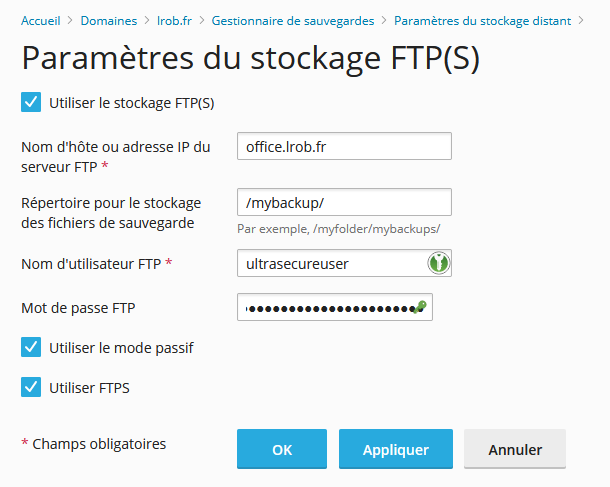Click the KeePass icon in username field
Screen dimensions: 610x487
coord(439,263)
